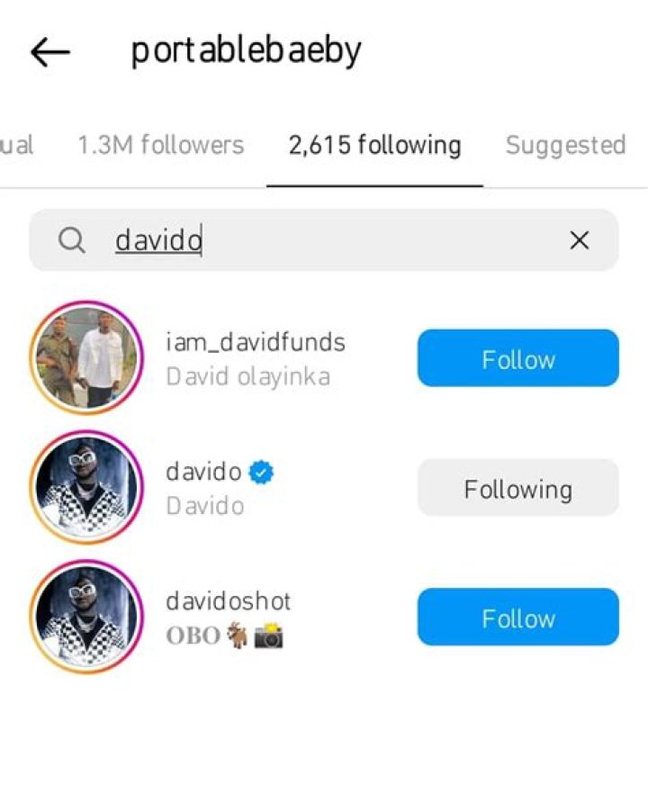648x812 pixels.
Task: Focus the search field containing davido
Action: 324,240
